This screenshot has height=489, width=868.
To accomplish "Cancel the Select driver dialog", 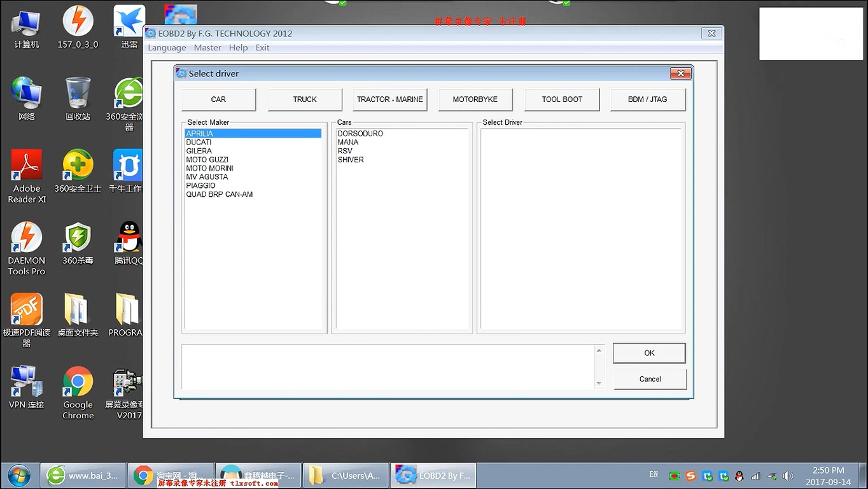I will tap(650, 379).
